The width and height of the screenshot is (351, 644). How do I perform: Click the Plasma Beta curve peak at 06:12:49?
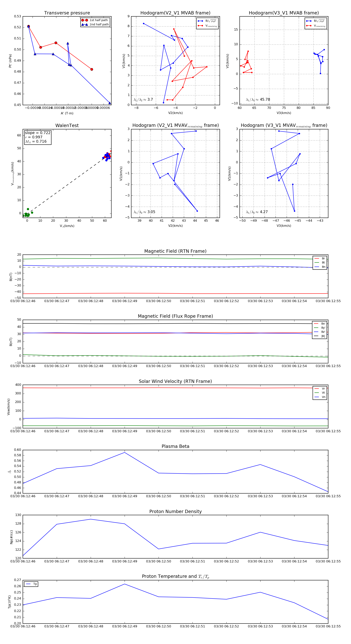click(x=125, y=453)
